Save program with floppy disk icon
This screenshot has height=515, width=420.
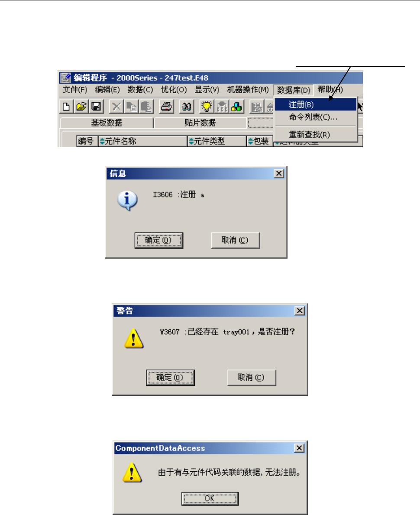96,107
